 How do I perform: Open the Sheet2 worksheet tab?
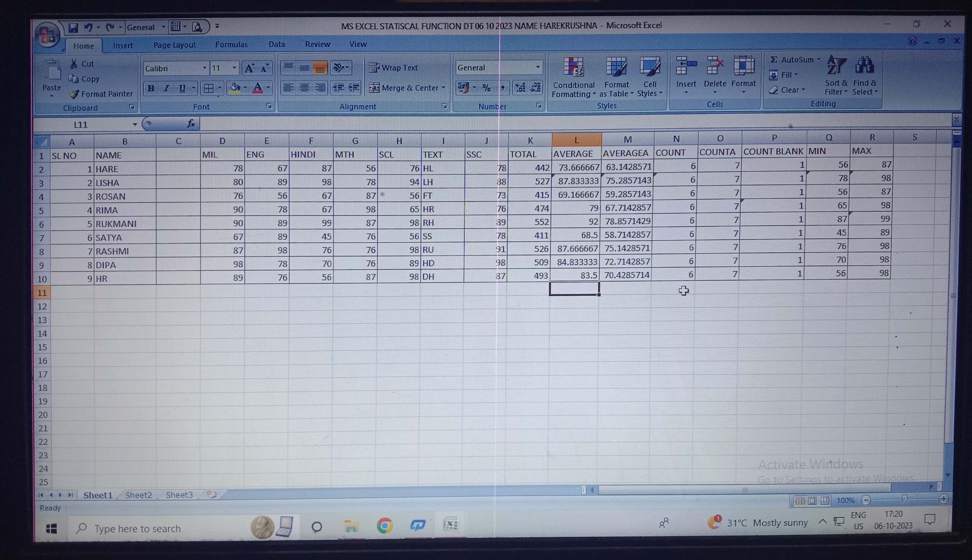[139, 495]
